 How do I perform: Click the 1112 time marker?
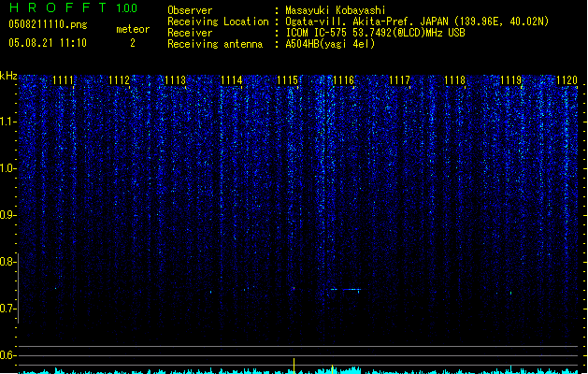click(119, 80)
